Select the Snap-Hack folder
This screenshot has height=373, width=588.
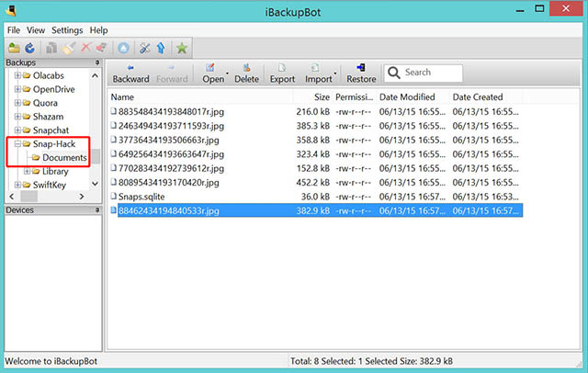click(54, 144)
